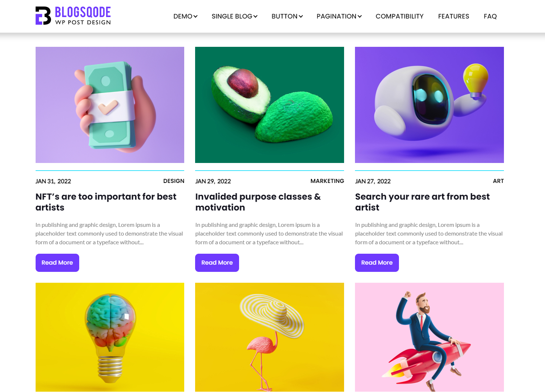Open the brain lightbulb post image

(110, 337)
